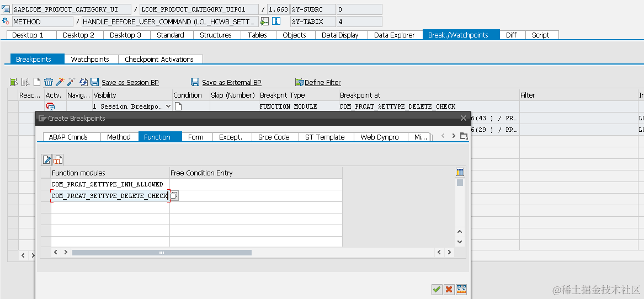
Task: Expand the Visibility dropdown for Session Breakpoint
Action: click(x=168, y=106)
